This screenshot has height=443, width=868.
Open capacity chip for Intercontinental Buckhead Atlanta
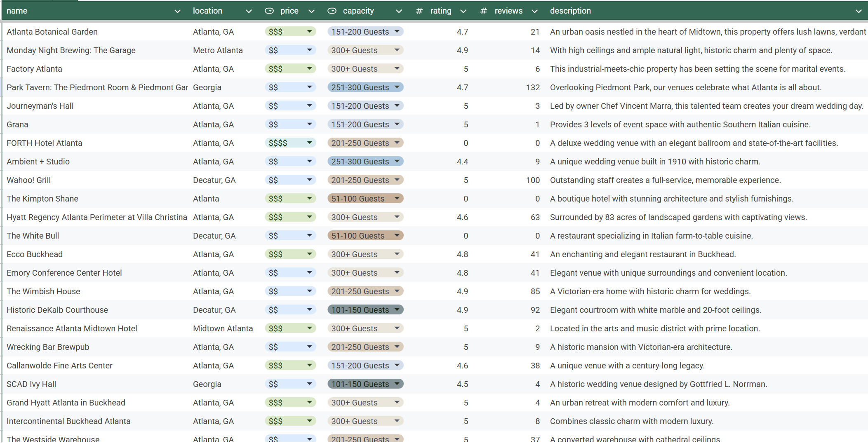coord(365,421)
